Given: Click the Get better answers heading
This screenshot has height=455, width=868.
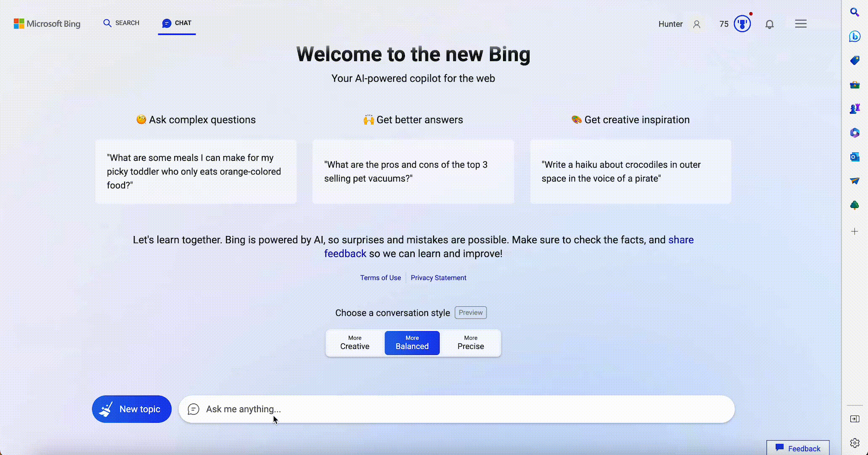Looking at the screenshot, I should coord(413,120).
